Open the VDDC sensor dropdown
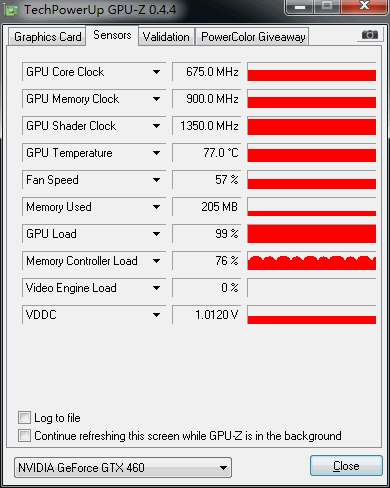 click(156, 315)
